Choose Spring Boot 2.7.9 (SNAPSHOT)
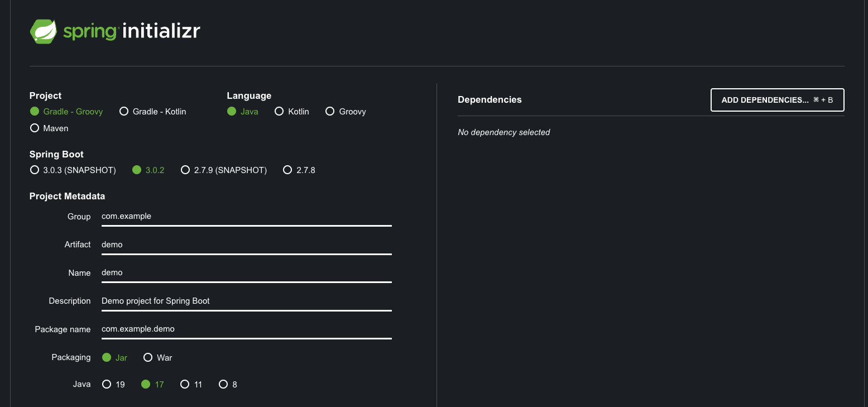The height and width of the screenshot is (407, 868). 224,170
